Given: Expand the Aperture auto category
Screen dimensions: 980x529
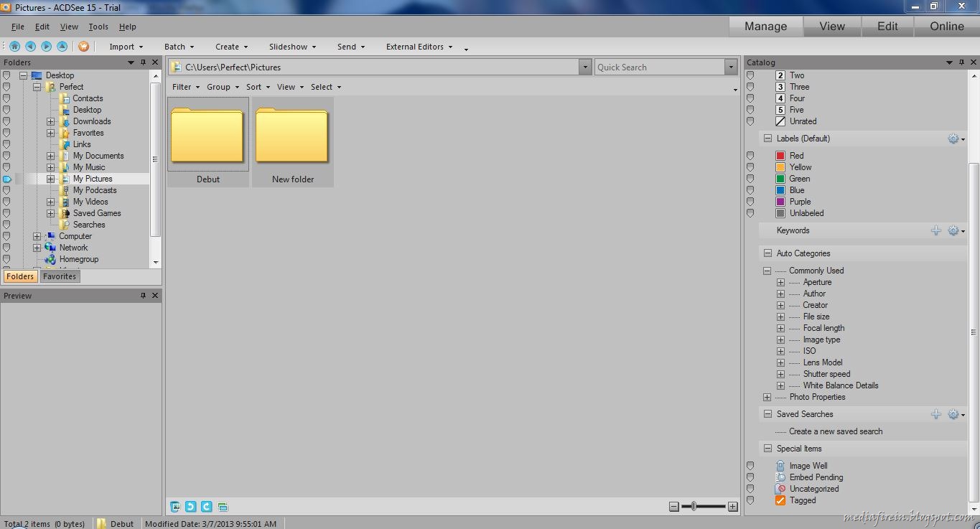Looking at the screenshot, I should click(780, 282).
